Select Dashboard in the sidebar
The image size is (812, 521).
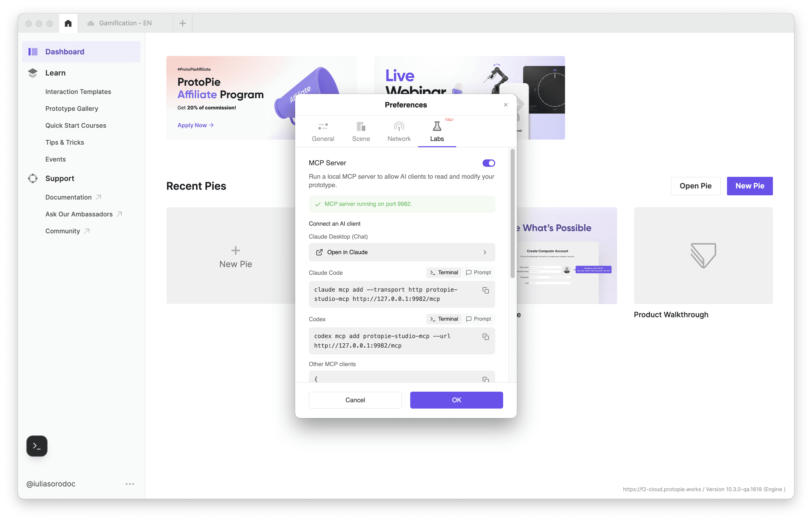coord(81,51)
